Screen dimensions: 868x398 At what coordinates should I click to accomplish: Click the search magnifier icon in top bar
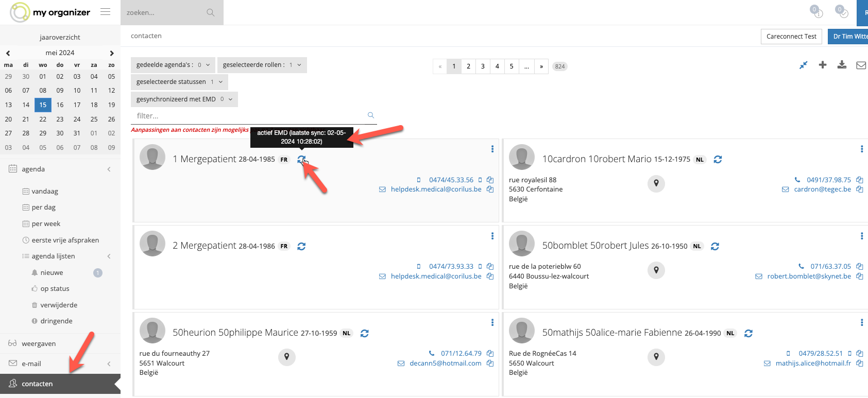click(x=210, y=12)
